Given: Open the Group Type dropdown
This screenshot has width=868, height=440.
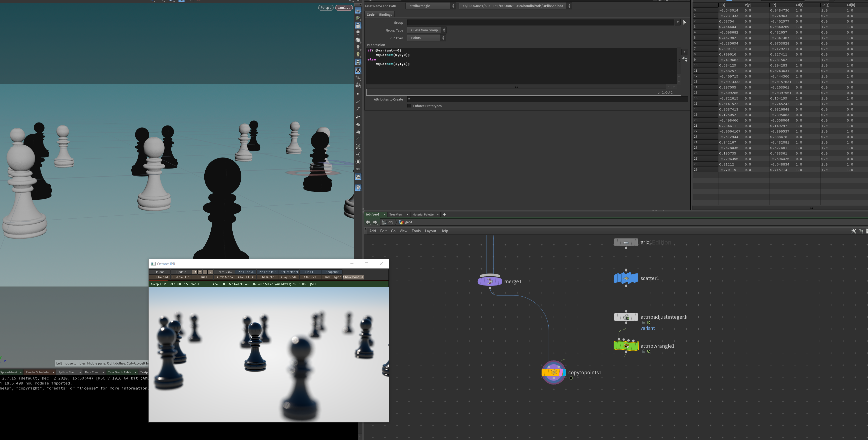Looking at the screenshot, I should click(x=426, y=30).
